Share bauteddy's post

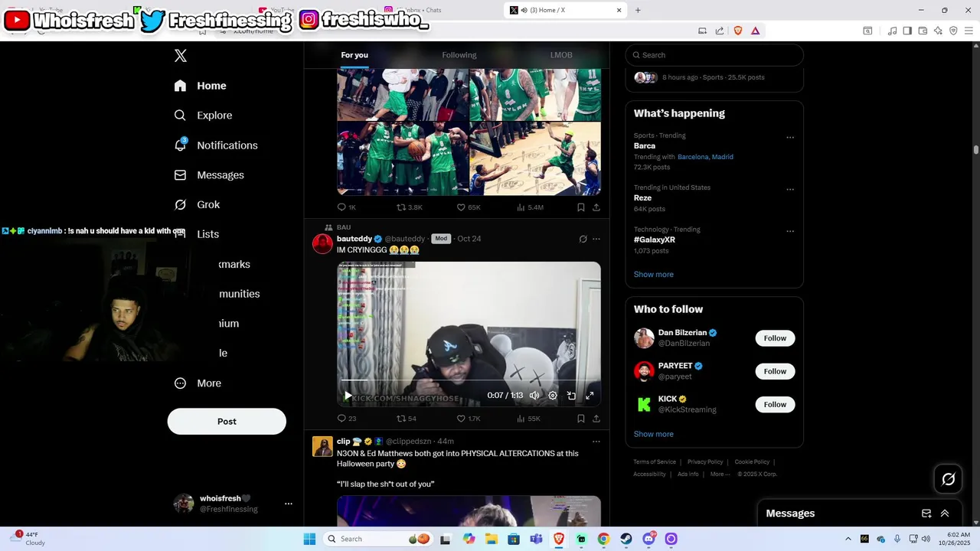click(596, 419)
